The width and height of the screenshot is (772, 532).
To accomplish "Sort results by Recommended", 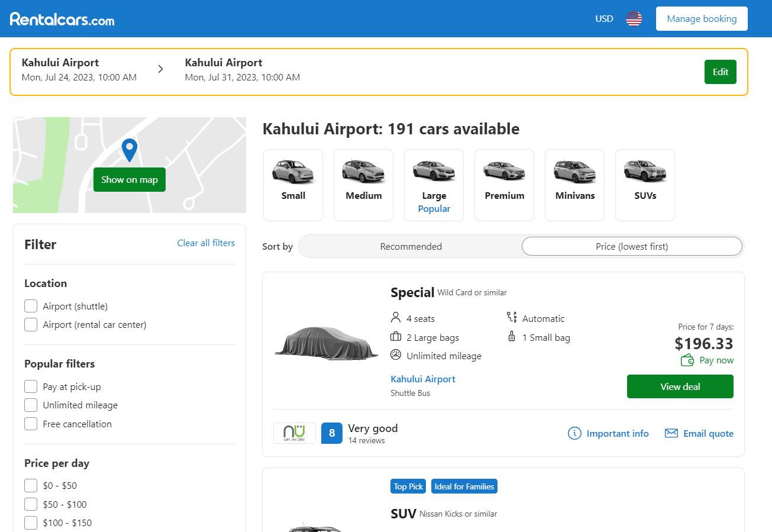I will click(x=411, y=246).
